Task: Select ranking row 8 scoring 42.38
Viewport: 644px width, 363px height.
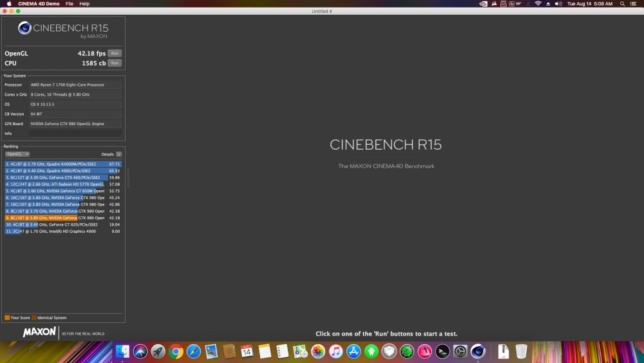Action: (x=63, y=211)
